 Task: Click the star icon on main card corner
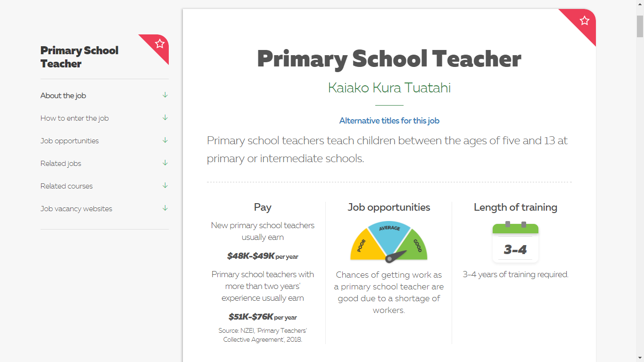(585, 20)
